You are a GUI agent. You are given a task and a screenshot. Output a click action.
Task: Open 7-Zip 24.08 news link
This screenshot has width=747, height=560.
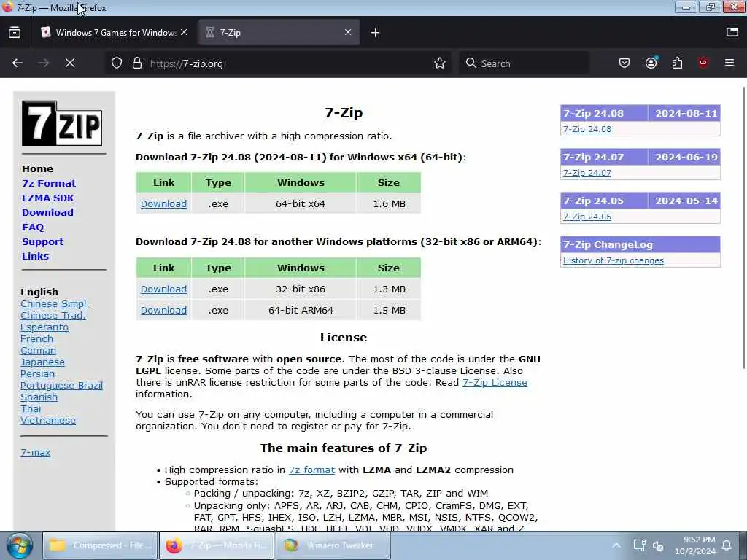(587, 129)
